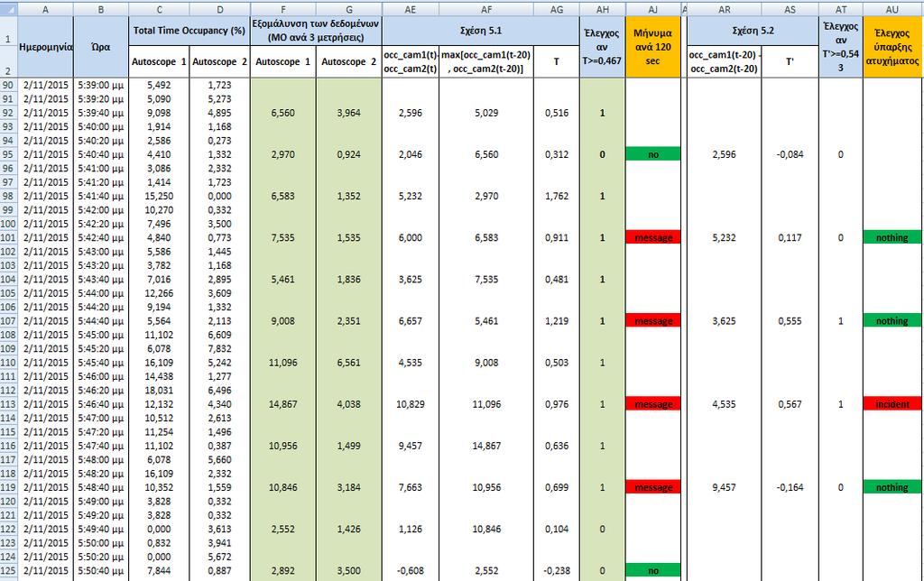
Task: Click the value '-0,238' in column AG
Action: [556, 570]
